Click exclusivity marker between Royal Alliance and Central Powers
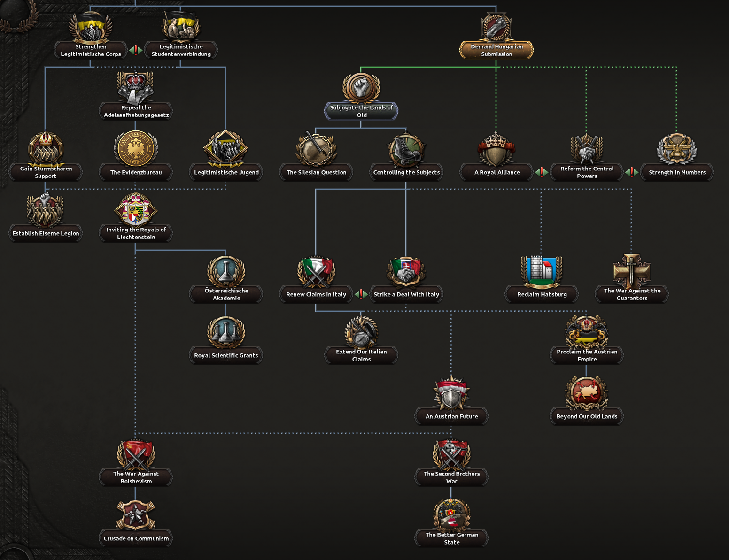Image resolution: width=729 pixels, height=560 pixels. coord(542,172)
